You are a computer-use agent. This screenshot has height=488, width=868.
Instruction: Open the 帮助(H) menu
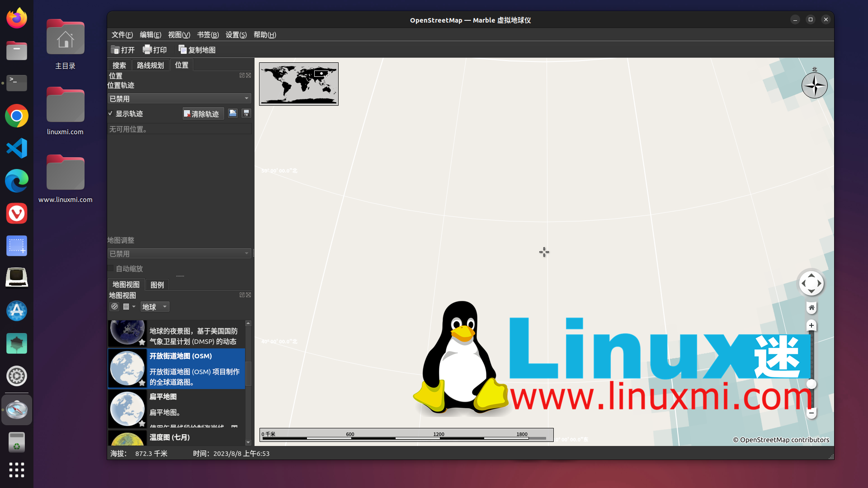coord(264,35)
